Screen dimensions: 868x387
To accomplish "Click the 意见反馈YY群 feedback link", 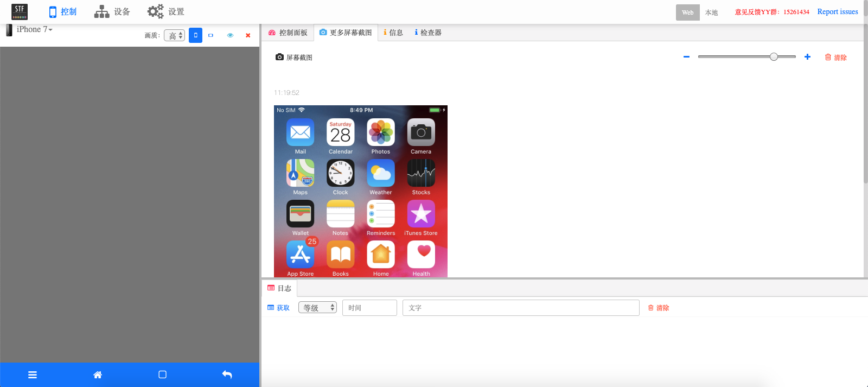I will [772, 12].
